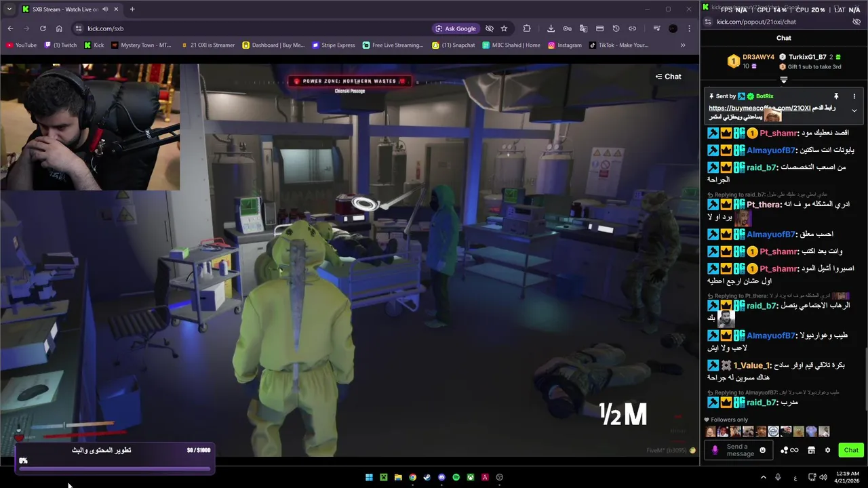Screen dimensions: 868x488
Task: Open the pinned message three-dot options
Action: (x=854, y=96)
